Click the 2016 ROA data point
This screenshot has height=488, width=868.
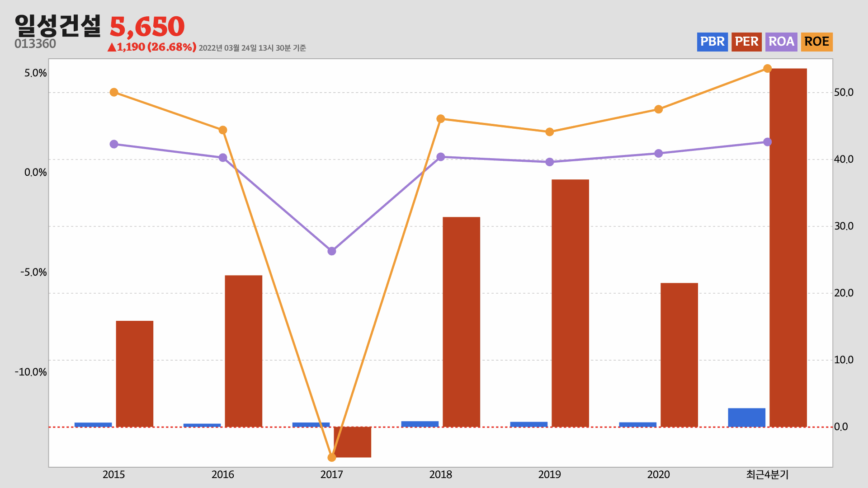point(223,158)
